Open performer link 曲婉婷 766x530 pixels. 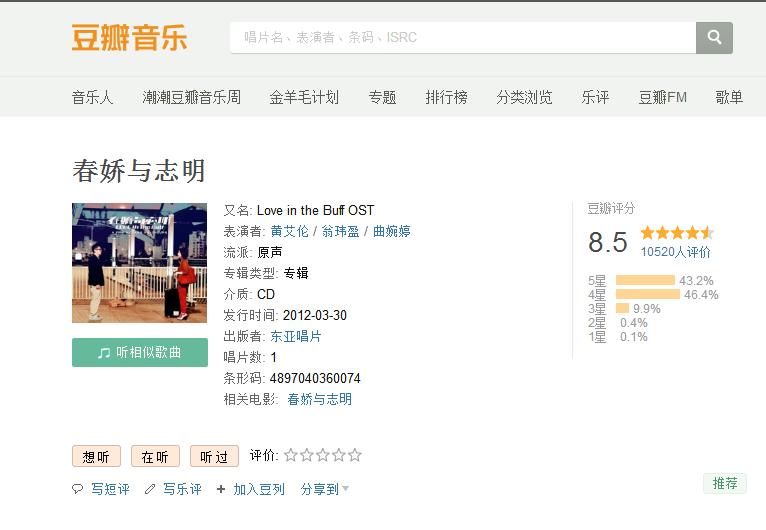tap(391, 231)
